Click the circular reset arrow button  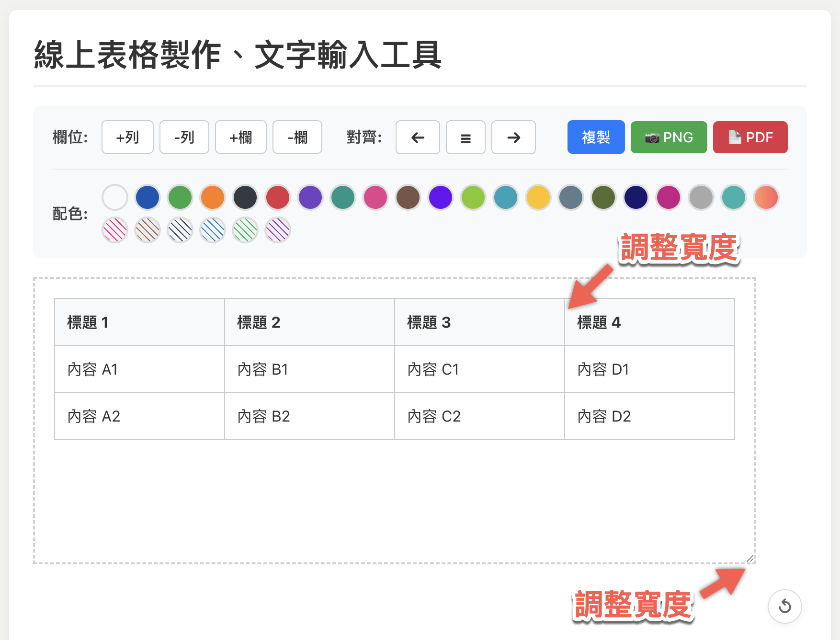tap(784, 606)
